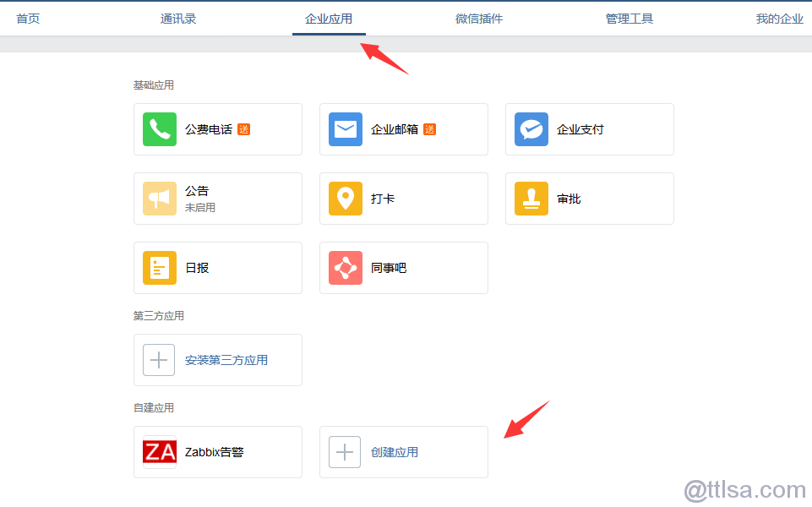Open the Zabbix告警 app label
Image resolution: width=812 pixels, height=507 pixels.
(x=215, y=452)
